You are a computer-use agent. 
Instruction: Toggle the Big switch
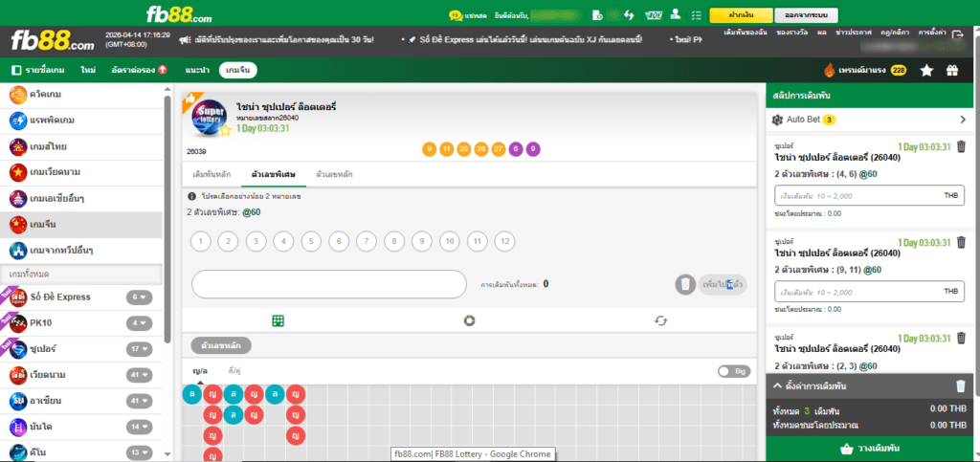tap(734, 371)
